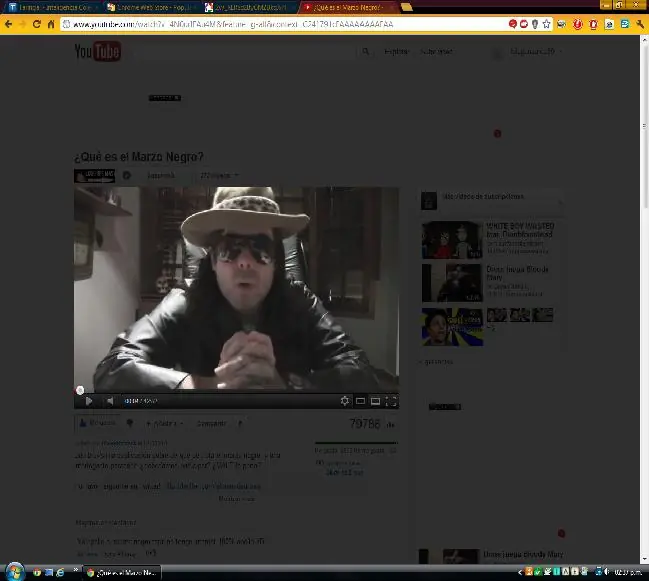
Task: Switch to the first browser tab
Action: click(52, 7)
